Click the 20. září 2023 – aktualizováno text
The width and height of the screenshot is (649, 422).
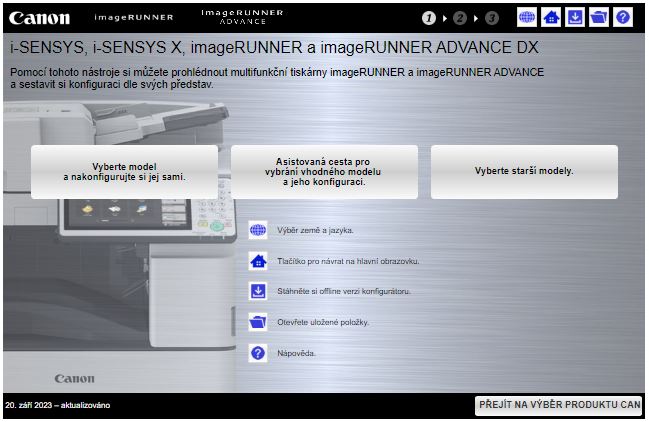coord(58,405)
